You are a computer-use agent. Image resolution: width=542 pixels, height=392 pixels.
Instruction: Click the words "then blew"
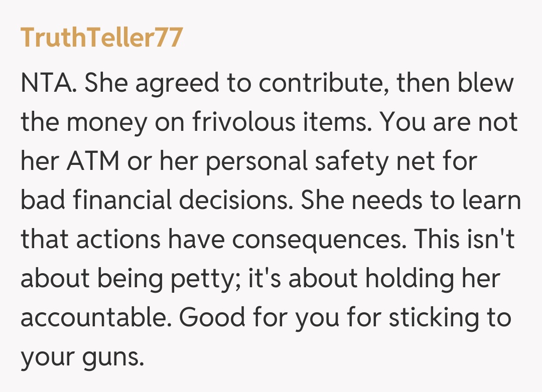point(456,83)
